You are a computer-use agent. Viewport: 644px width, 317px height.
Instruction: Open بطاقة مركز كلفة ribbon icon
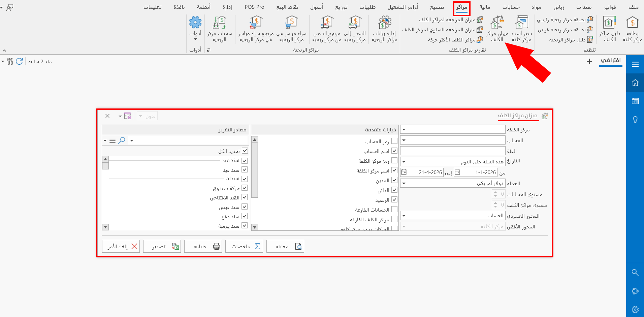632,29
